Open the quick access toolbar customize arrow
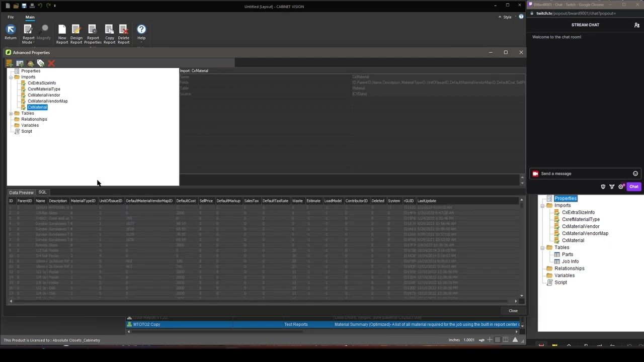 [x=55, y=6]
